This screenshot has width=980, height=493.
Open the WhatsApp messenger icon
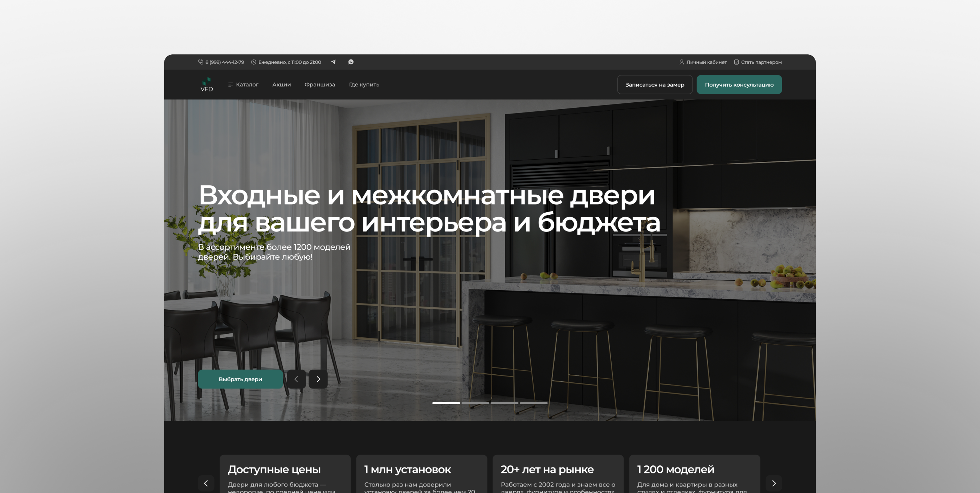click(351, 62)
